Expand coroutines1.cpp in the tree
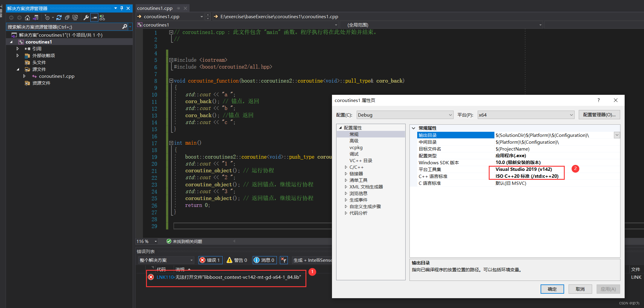The image size is (644, 308). click(24, 76)
